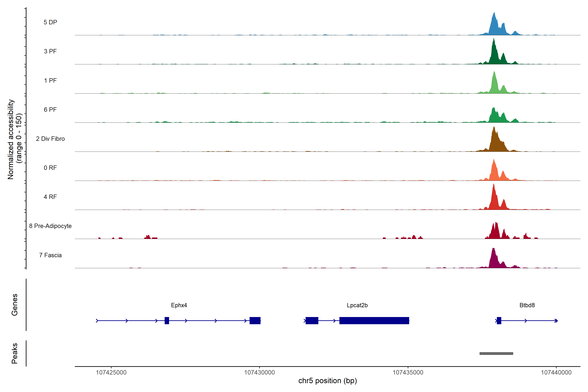588x392 pixels.
Task: Click the Ephx4 gene name
Action: point(179,305)
